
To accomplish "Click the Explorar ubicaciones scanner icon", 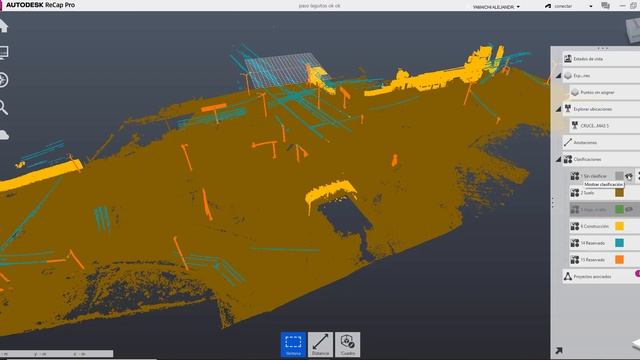I will coord(568,109).
